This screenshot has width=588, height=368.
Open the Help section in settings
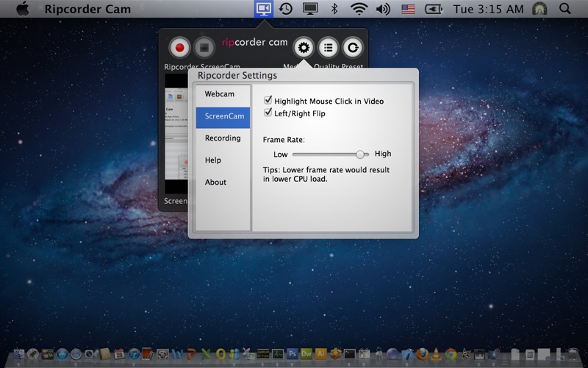pyautogui.click(x=213, y=160)
